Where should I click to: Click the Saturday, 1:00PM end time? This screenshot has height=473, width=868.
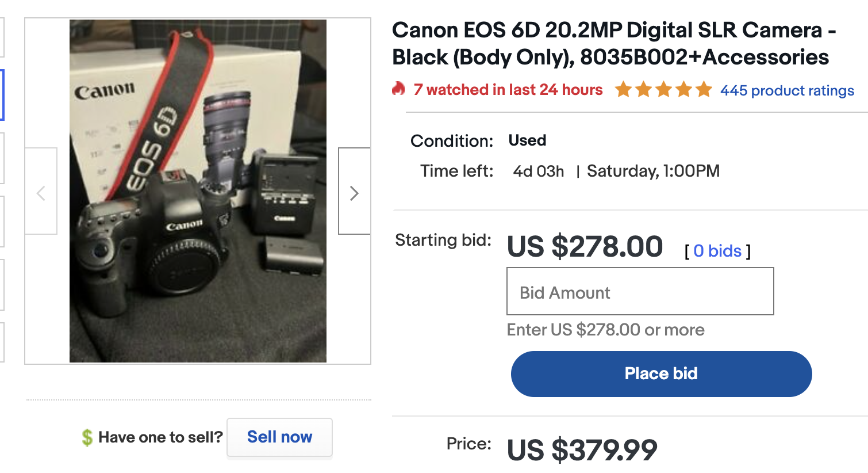(653, 171)
